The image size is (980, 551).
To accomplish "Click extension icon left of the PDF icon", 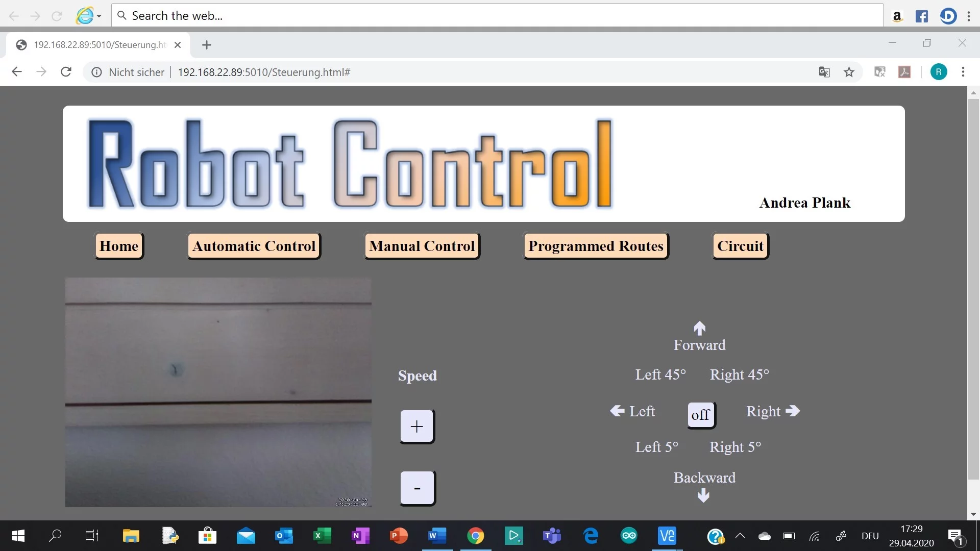I will point(880,72).
